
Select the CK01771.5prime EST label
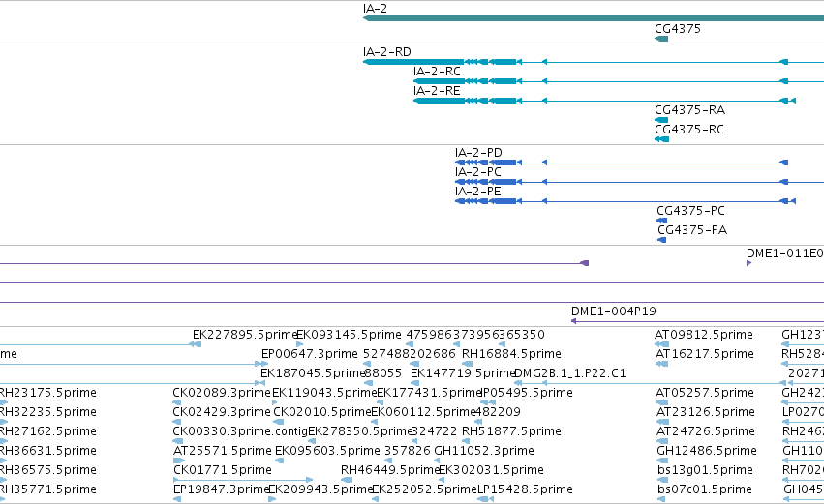(223, 471)
